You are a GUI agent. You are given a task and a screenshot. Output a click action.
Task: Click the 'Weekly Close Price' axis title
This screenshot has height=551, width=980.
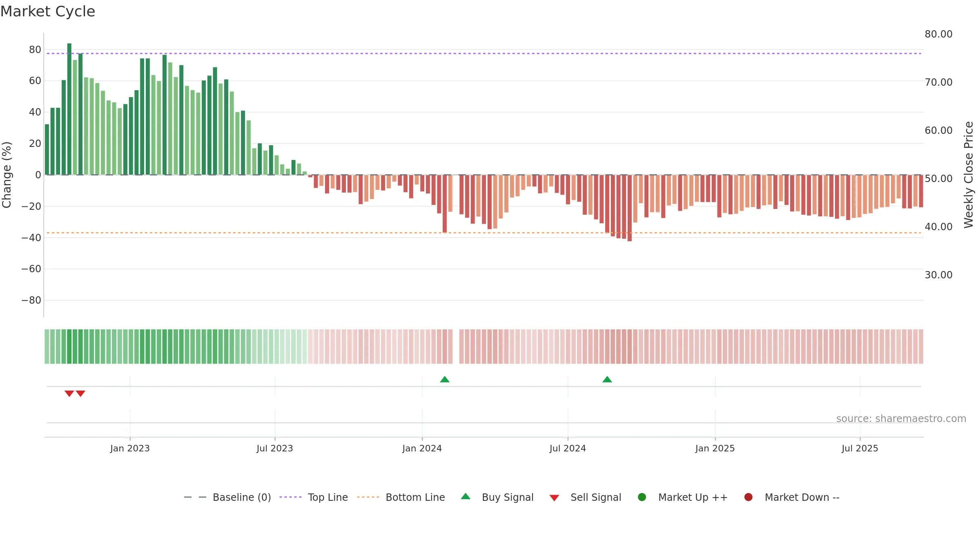[969, 175]
